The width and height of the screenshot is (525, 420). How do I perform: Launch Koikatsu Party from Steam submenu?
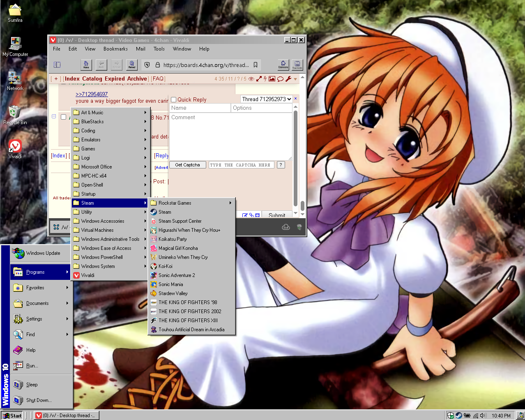tap(191, 239)
